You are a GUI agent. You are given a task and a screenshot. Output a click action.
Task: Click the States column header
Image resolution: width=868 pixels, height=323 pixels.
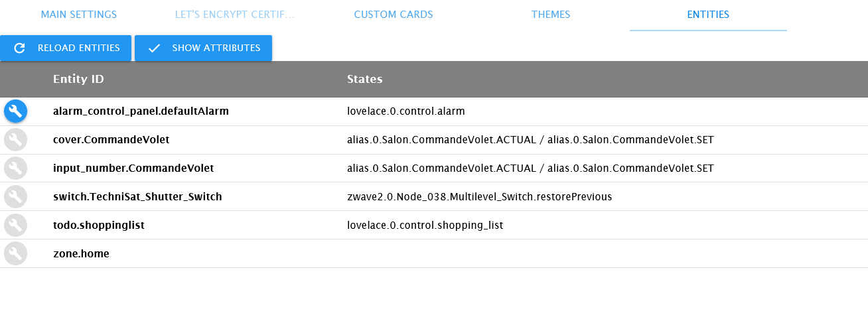(x=365, y=80)
